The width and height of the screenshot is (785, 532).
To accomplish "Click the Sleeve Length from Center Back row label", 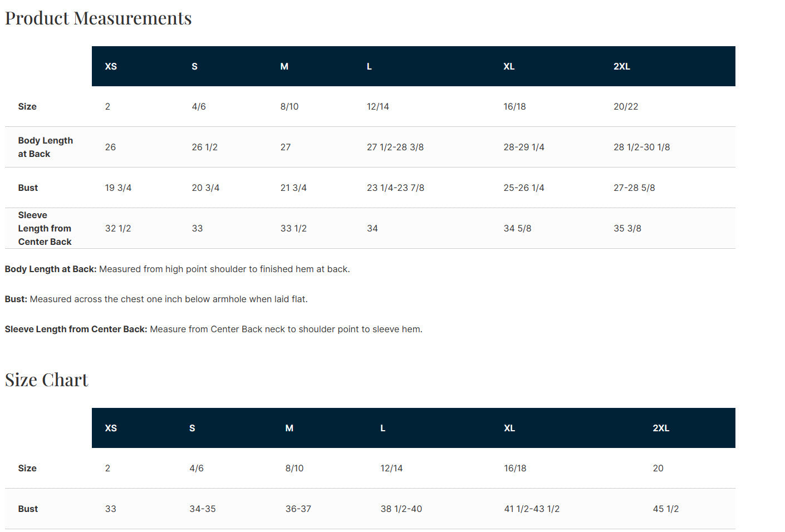I will coord(45,228).
